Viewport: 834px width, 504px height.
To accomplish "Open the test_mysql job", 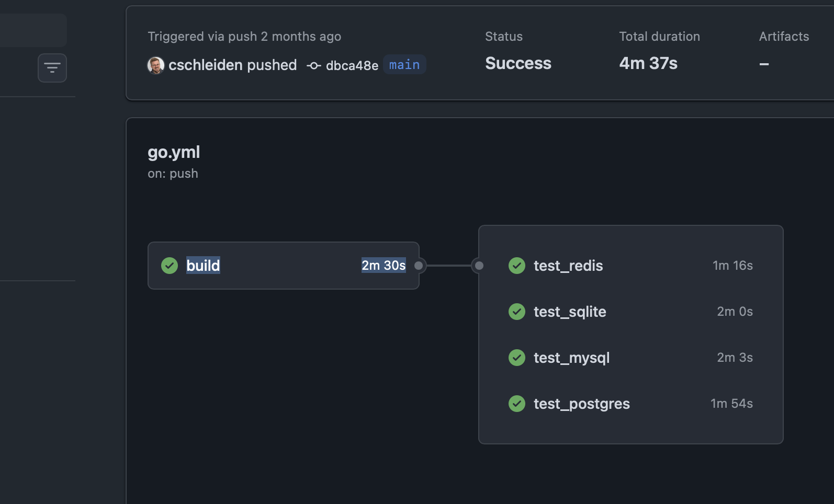I will 630,358.
